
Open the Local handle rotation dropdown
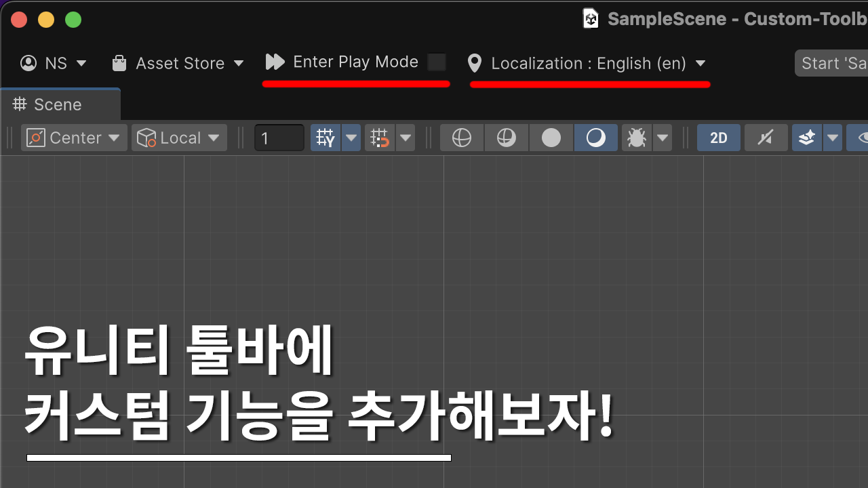(179, 138)
